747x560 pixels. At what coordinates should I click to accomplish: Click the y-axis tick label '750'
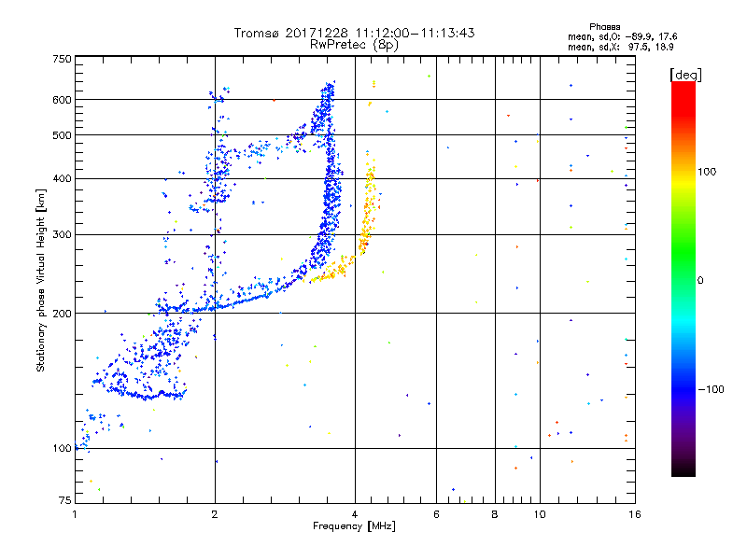pyautogui.click(x=62, y=59)
